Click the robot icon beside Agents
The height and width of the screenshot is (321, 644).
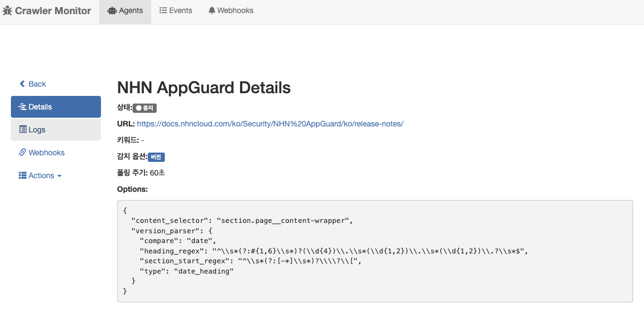pos(112,11)
